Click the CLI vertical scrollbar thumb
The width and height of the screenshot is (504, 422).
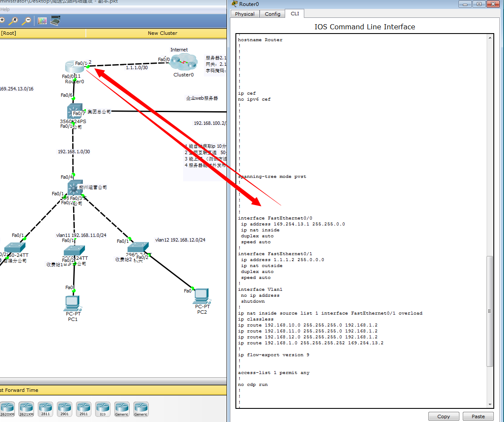pyautogui.click(x=490, y=311)
